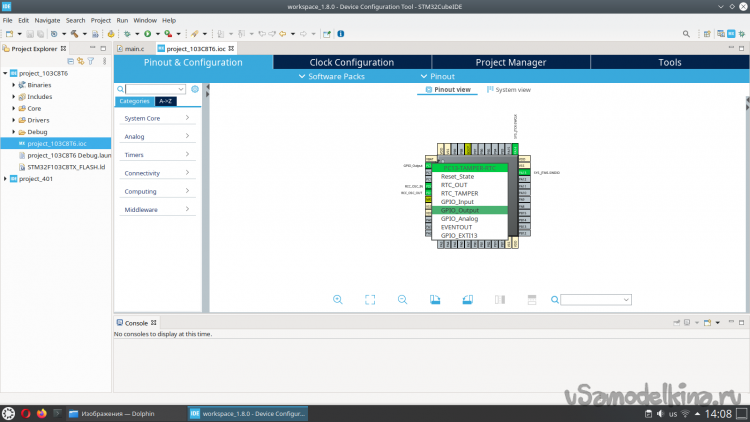This screenshot has width=750, height=422.
Task: Select Reset_State in the pin popup
Action: pos(459,177)
